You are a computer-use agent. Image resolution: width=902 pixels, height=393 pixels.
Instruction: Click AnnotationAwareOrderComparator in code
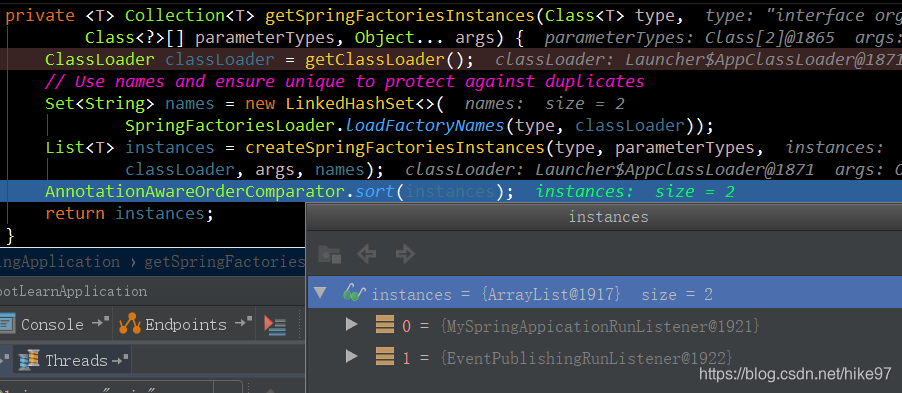point(194,191)
